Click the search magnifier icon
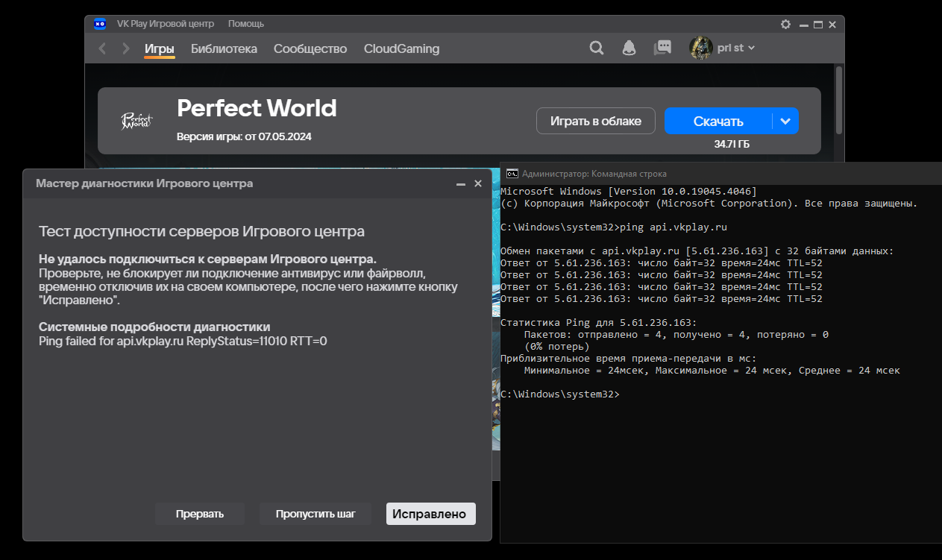Screen dimensions: 942x560 (x=596, y=48)
